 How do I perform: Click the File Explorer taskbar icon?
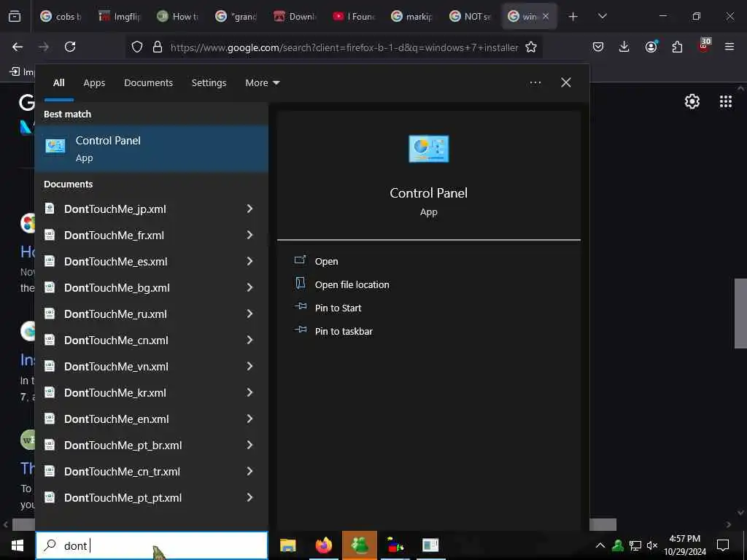287,545
